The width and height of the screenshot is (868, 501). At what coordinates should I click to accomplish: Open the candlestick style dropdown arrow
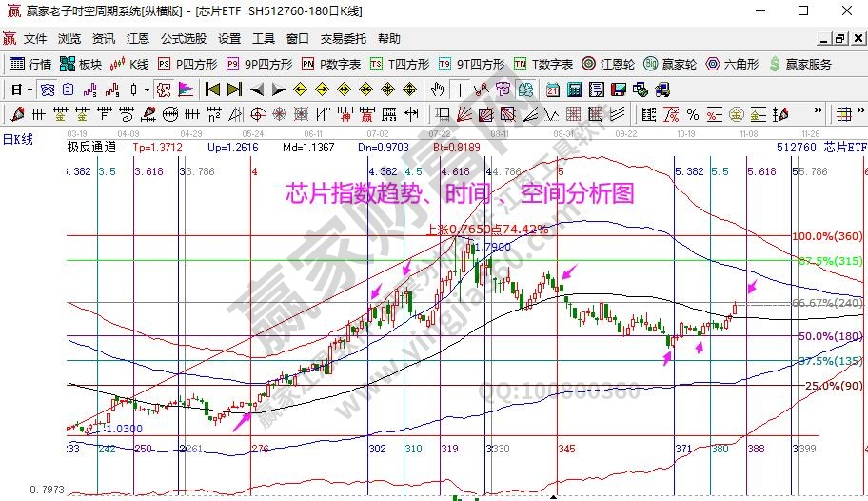point(147,90)
